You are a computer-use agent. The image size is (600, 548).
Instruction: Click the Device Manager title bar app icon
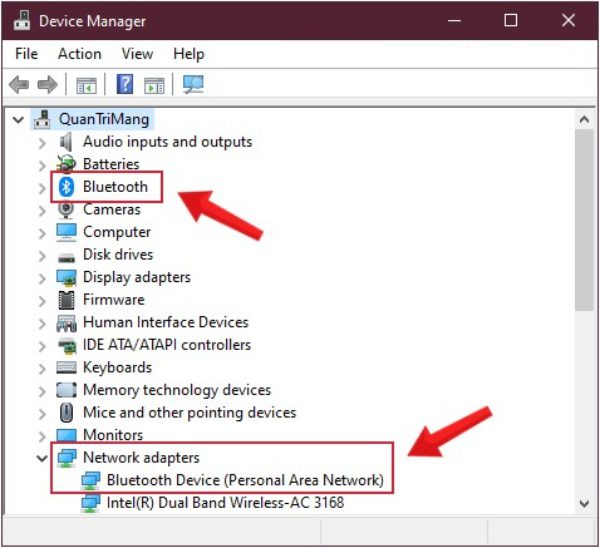(22, 20)
